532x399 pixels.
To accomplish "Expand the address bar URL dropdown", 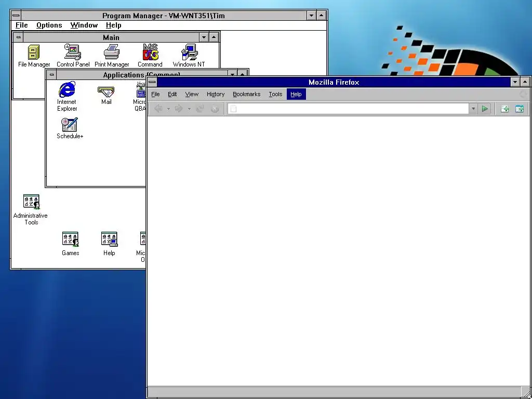I will point(473,109).
